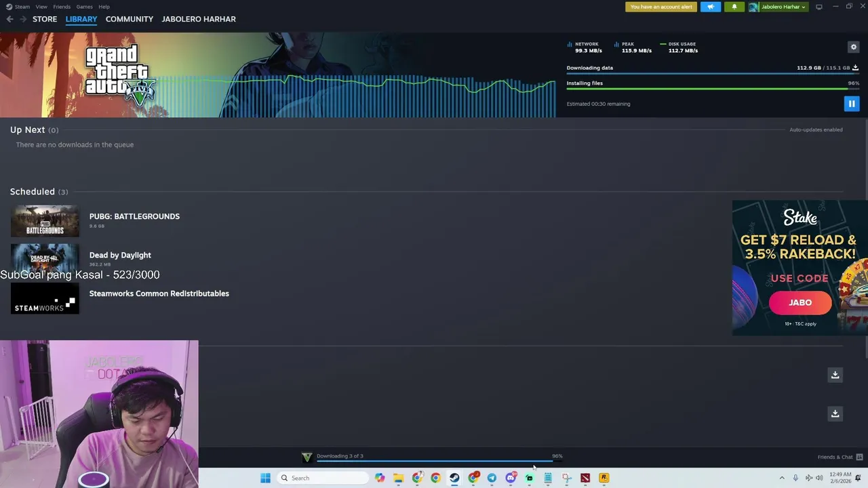Open Dota 2 from the taskbar
The image size is (868, 488).
(x=585, y=478)
